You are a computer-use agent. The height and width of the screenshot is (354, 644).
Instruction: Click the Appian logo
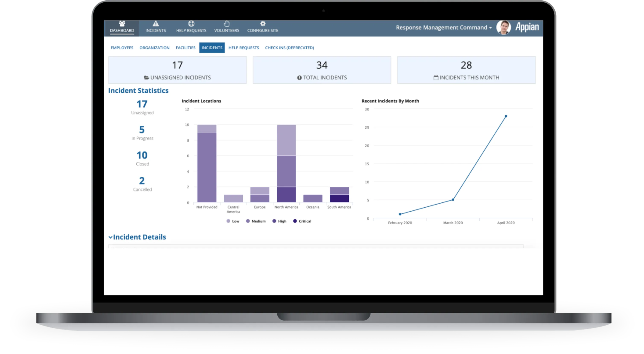[527, 27]
